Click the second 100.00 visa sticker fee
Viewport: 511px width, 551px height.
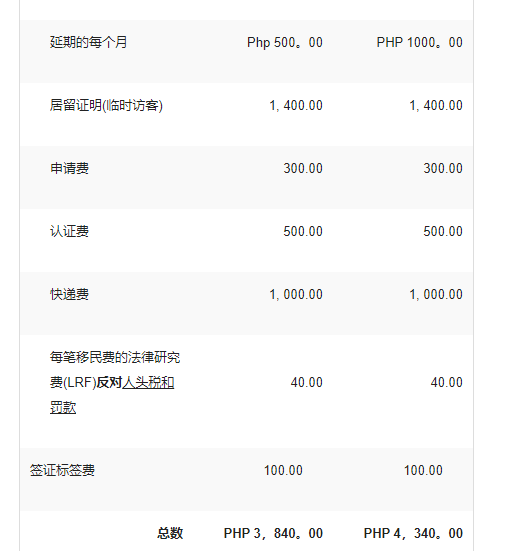(423, 470)
